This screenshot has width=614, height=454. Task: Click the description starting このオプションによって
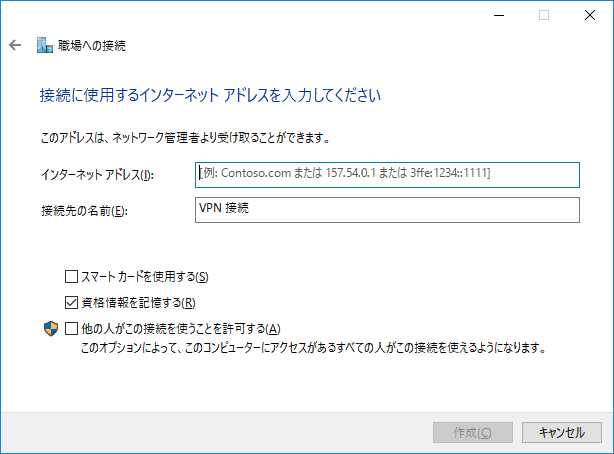click(313, 348)
